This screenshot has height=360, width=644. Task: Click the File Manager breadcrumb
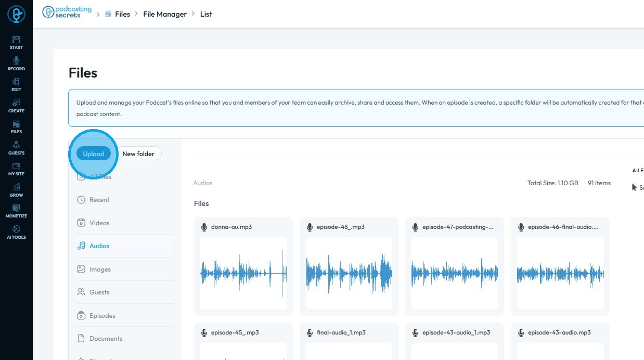165,14
